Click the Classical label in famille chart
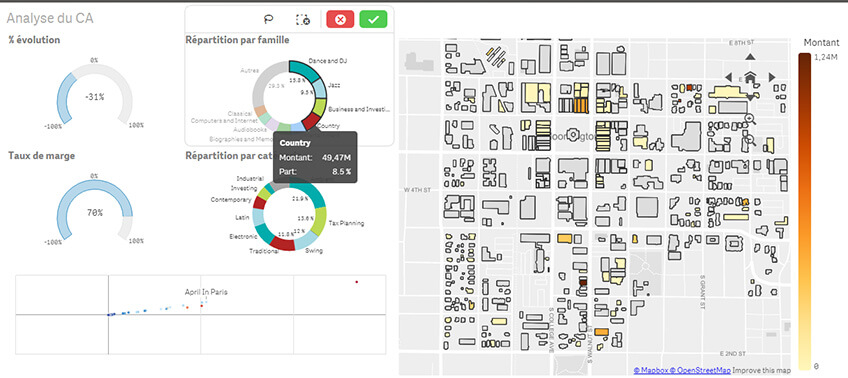The width and height of the screenshot is (848, 378). tap(240, 114)
